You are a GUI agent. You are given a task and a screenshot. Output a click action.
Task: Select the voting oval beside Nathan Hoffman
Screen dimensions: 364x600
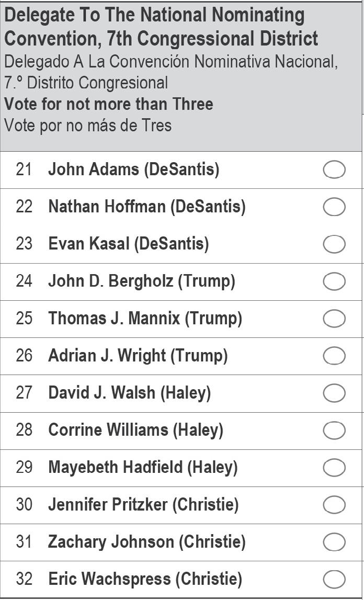tap(334, 207)
